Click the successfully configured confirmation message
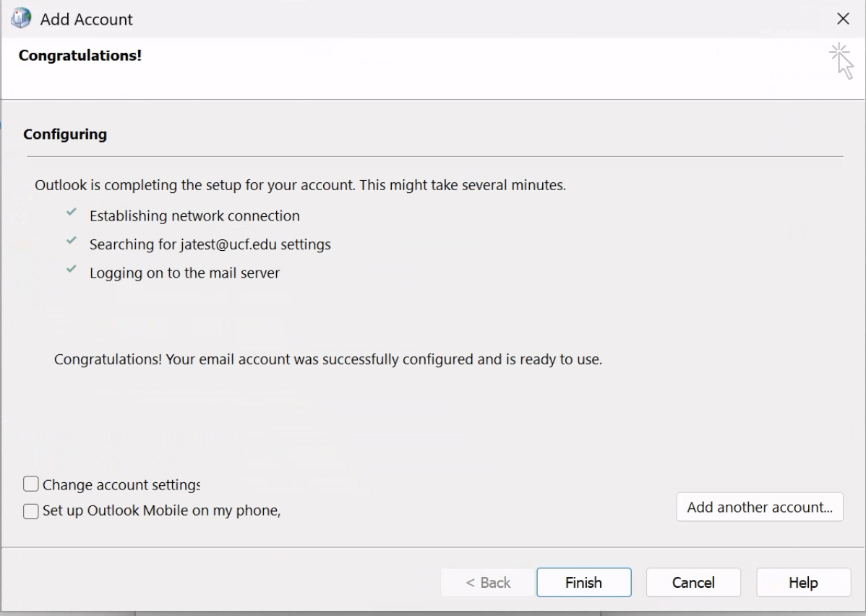 pos(328,359)
